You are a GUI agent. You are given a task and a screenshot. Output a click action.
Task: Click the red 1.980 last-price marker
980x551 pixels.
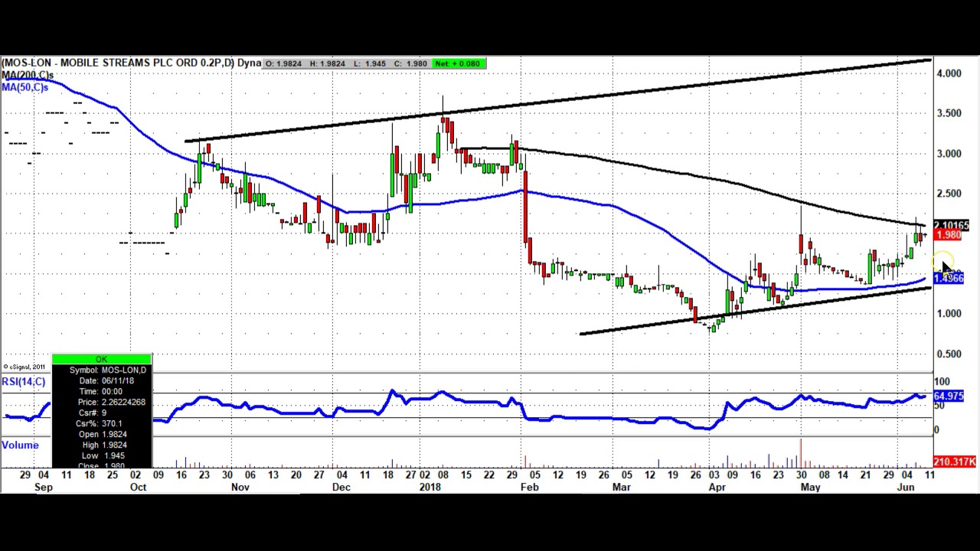(948, 235)
